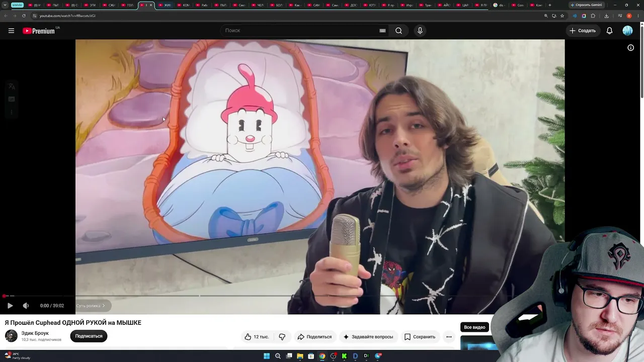Switch to the ГОЛ tab
The image size is (644, 362).
pyautogui.click(x=127, y=5)
